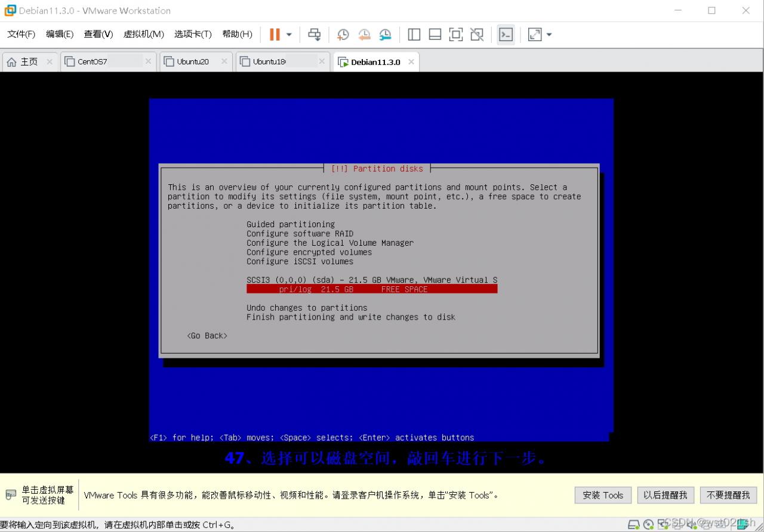764x532 pixels.
Task: Switch to Unity mode icon
Action: click(x=477, y=35)
